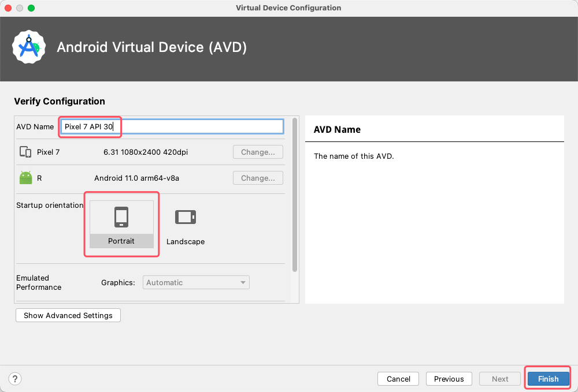Screen dimensions: 578x392
Task: Click the 'Verify Configuration' heading
Action: (x=60, y=101)
